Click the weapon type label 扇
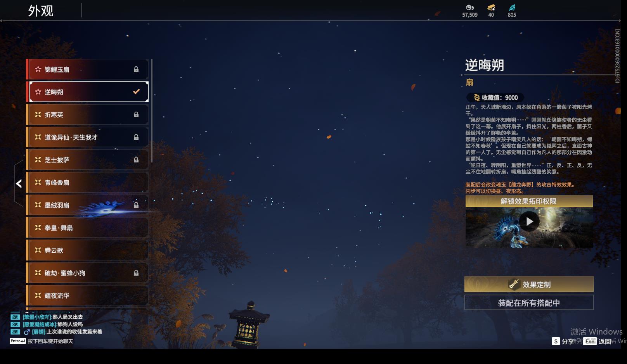 coord(469,82)
